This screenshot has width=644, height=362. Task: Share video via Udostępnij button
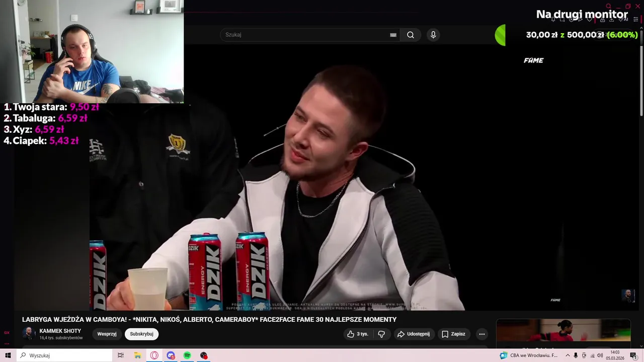414,334
